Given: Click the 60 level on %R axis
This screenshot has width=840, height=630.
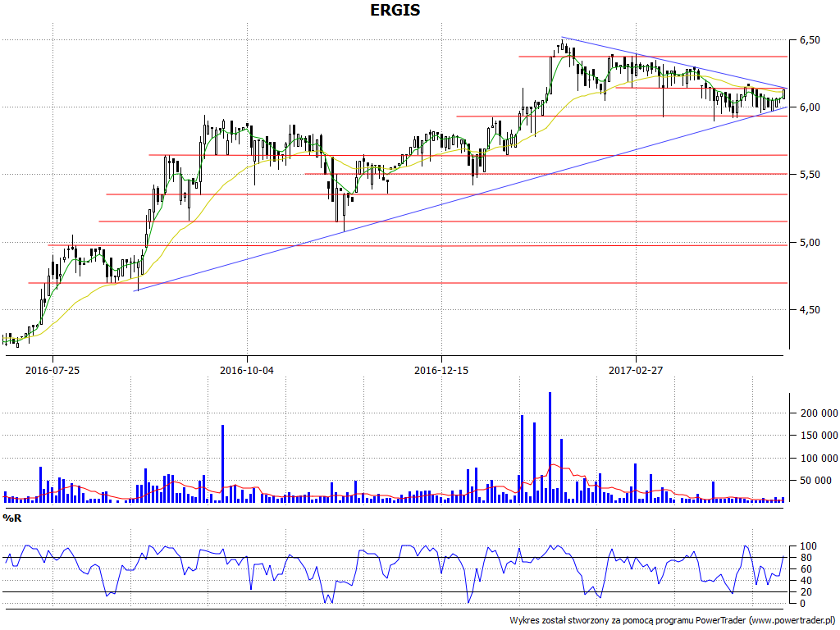Looking at the screenshot, I should [805, 569].
